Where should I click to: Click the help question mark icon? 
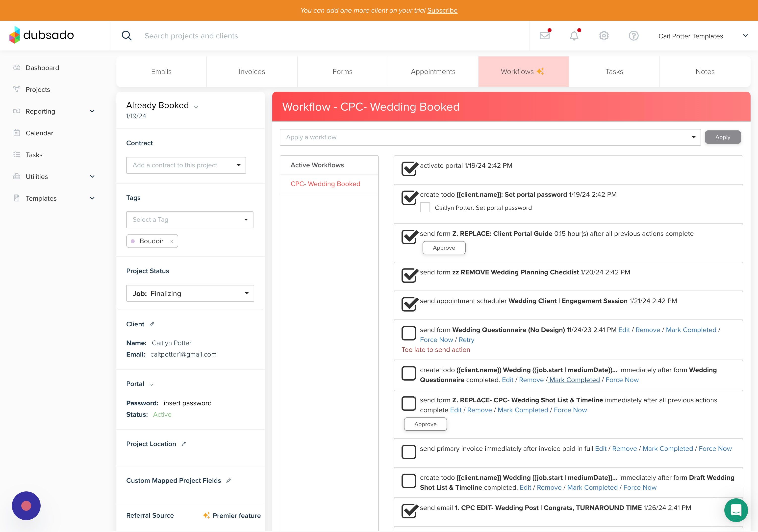click(x=633, y=36)
